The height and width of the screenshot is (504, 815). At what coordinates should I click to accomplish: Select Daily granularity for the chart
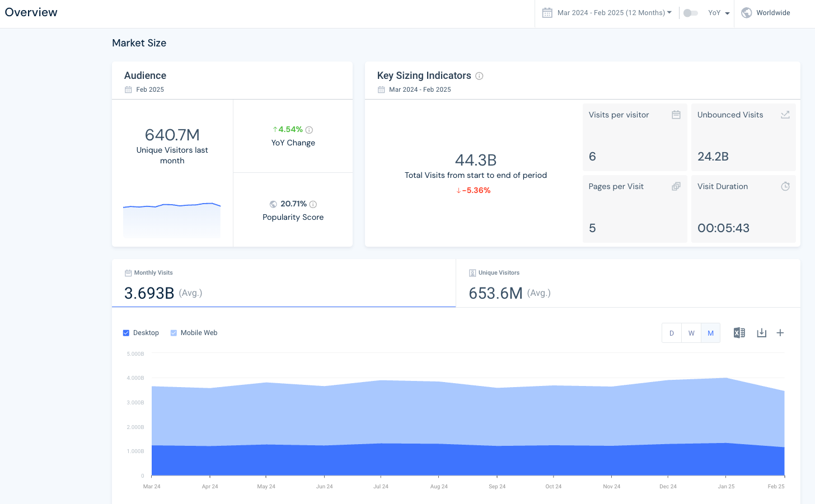(x=671, y=332)
